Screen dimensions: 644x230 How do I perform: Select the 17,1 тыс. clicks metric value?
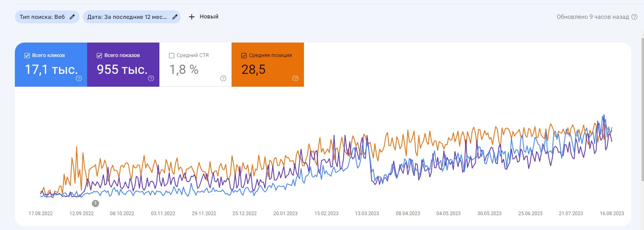[x=51, y=69]
